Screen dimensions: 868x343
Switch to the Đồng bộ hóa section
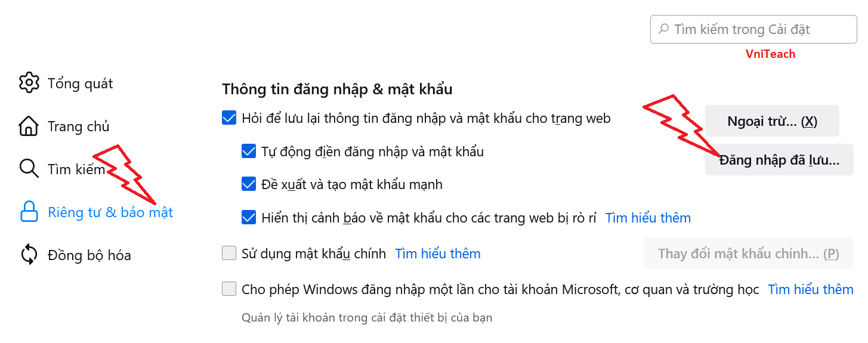pos(89,255)
